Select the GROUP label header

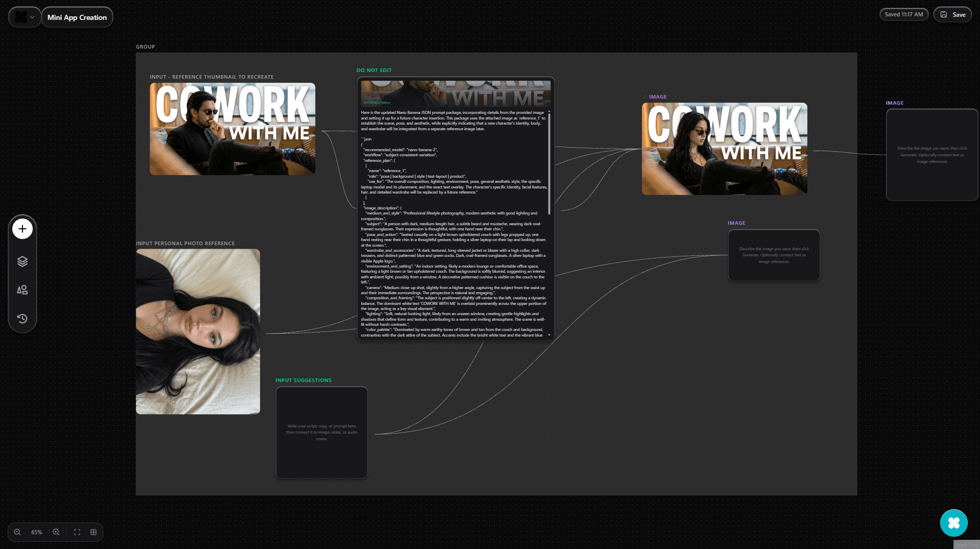[145, 46]
